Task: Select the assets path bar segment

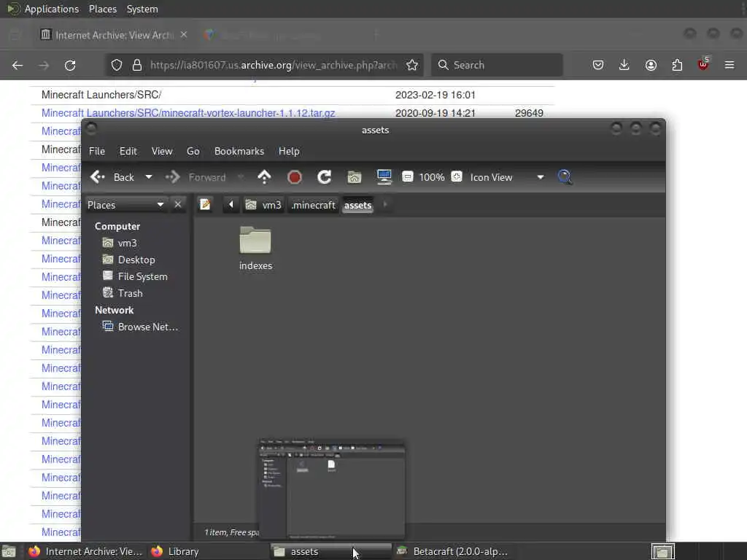Action: 357,205
